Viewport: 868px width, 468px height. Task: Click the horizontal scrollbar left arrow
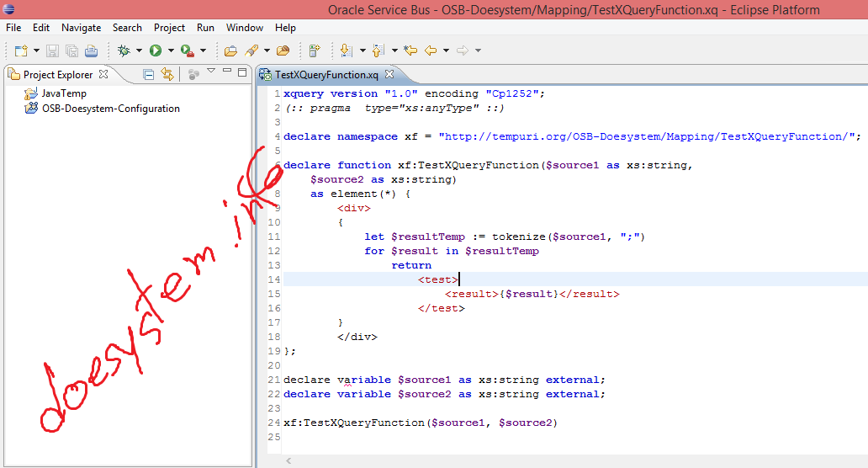coord(288,460)
